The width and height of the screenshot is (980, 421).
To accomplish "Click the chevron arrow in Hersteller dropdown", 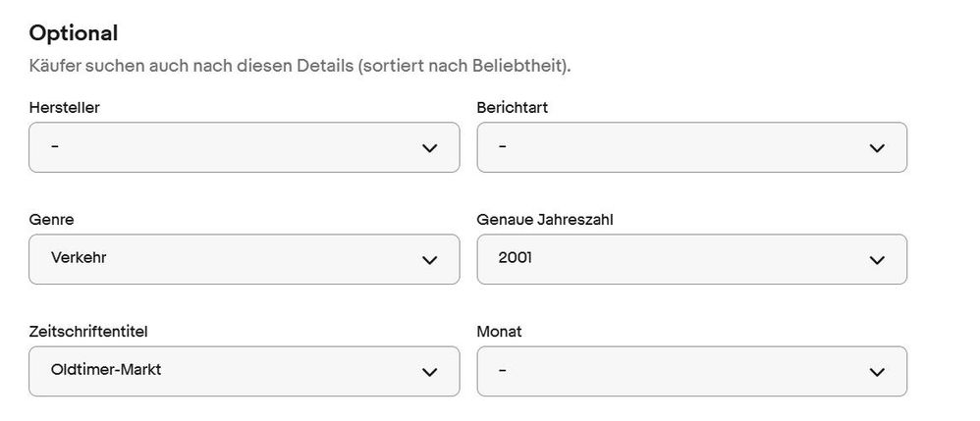I will 429,148.
